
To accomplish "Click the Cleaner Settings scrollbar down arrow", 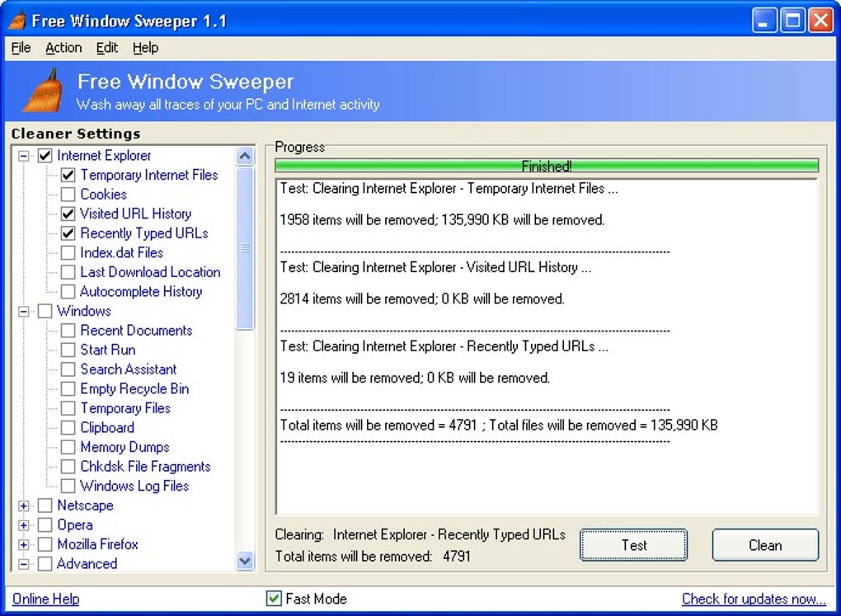I will point(245,561).
